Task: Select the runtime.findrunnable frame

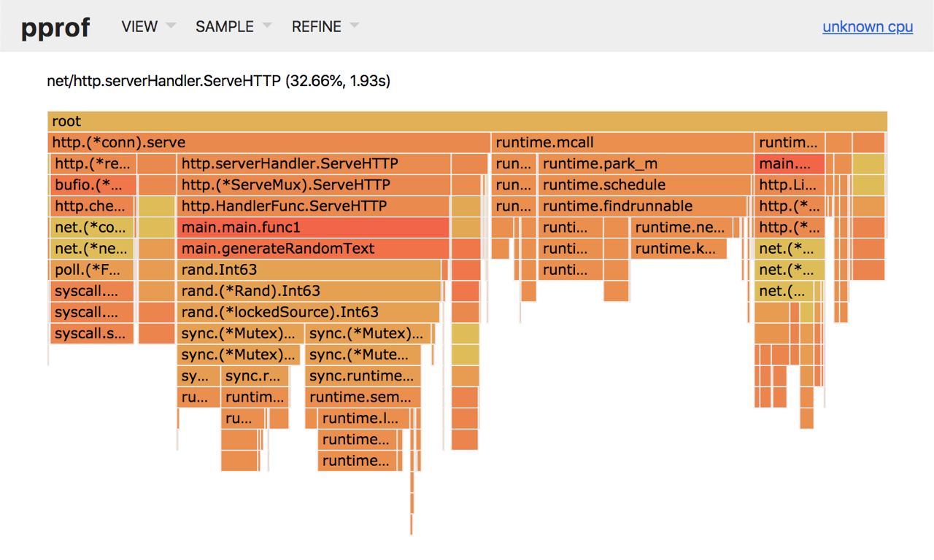Action: click(x=643, y=206)
